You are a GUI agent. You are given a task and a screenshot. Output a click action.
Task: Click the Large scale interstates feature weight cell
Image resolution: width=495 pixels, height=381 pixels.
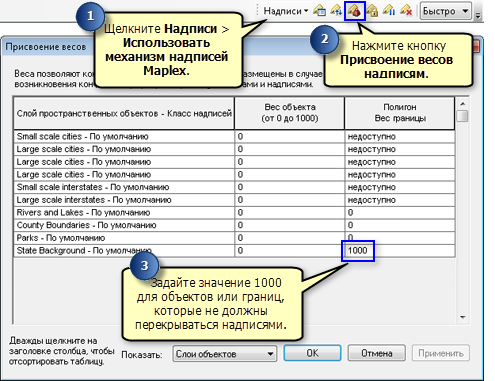289,200
